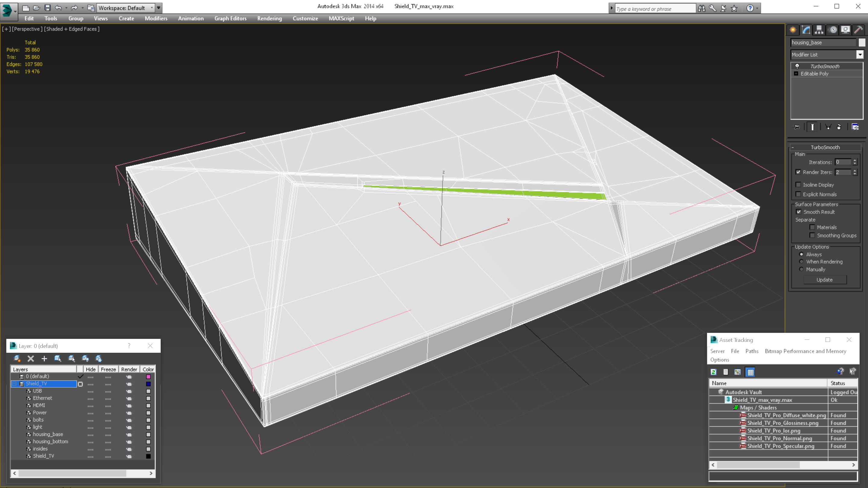Switch to the Hierarchy command panel tab
This screenshot has width=868, height=488.
(x=819, y=30)
